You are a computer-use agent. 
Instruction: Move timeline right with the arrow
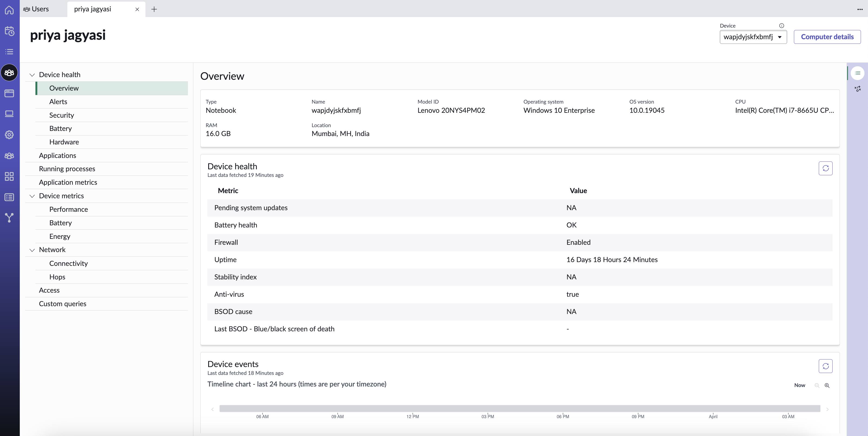827,409
